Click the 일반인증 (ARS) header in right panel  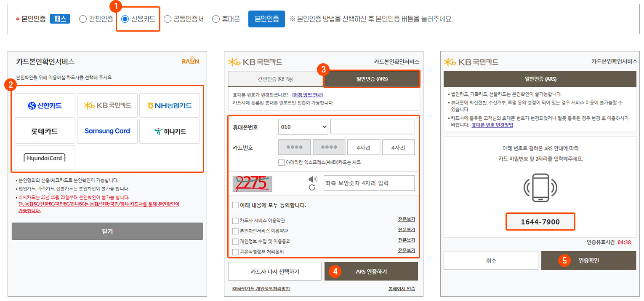tap(540, 79)
